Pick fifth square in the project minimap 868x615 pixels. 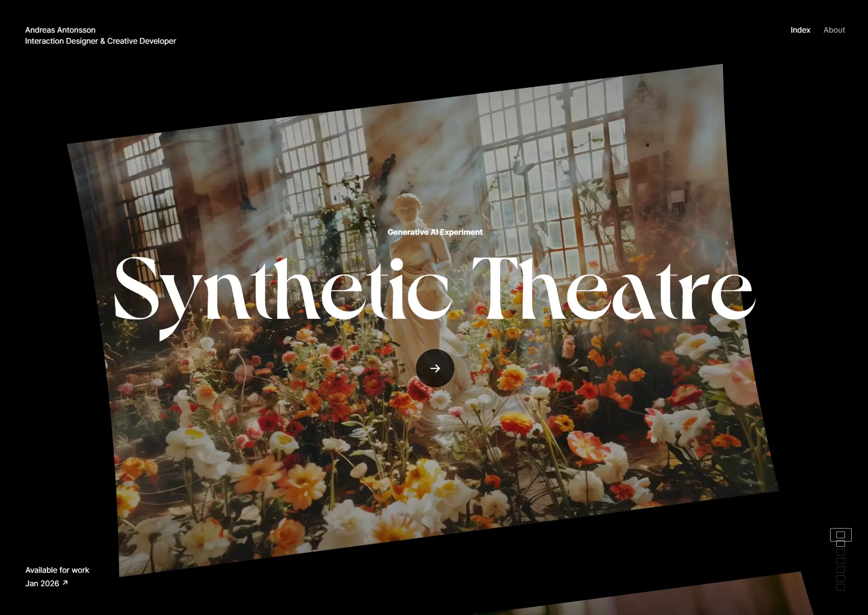[x=841, y=570]
